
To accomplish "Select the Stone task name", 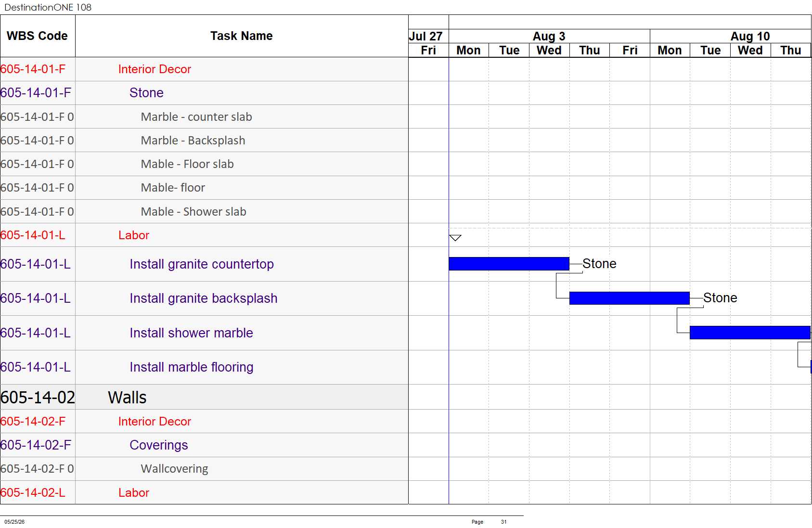I will tap(146, 93).
